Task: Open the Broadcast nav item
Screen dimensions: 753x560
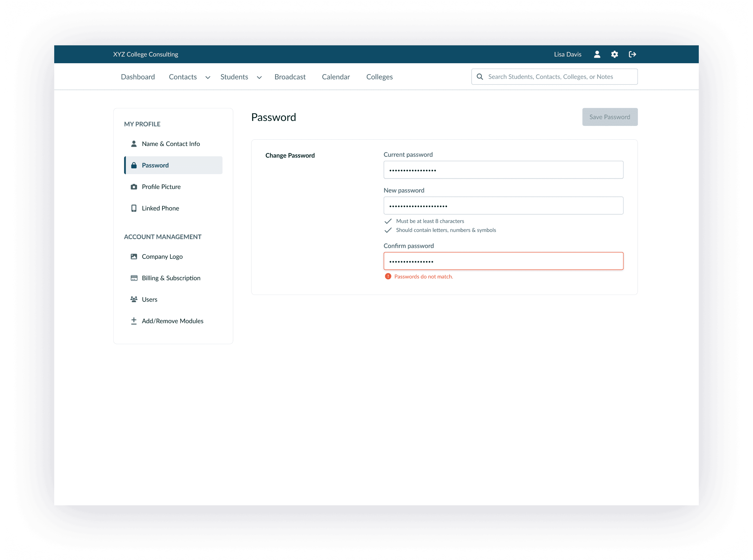Action: point(290,77)
